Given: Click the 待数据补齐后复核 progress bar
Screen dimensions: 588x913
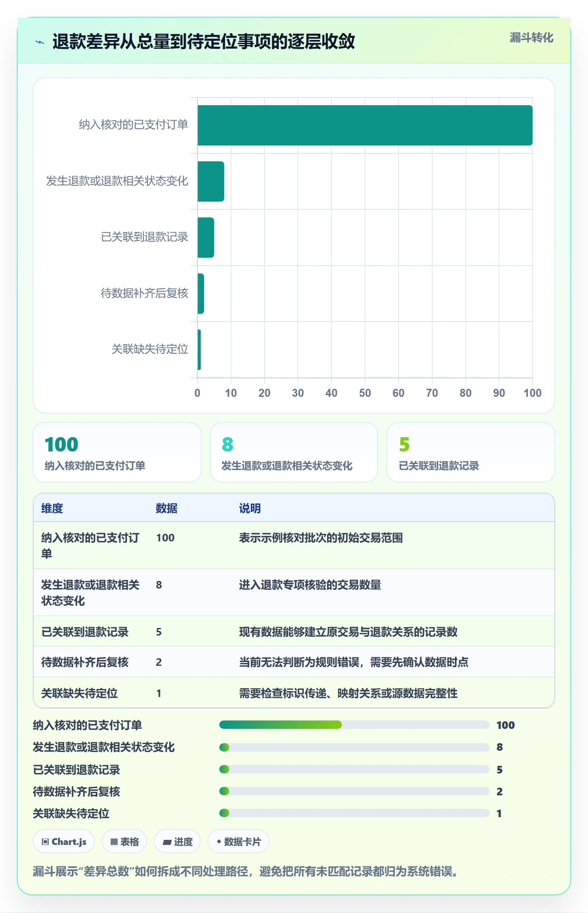Looking at the screenshot, I should (x=354, y=791).
